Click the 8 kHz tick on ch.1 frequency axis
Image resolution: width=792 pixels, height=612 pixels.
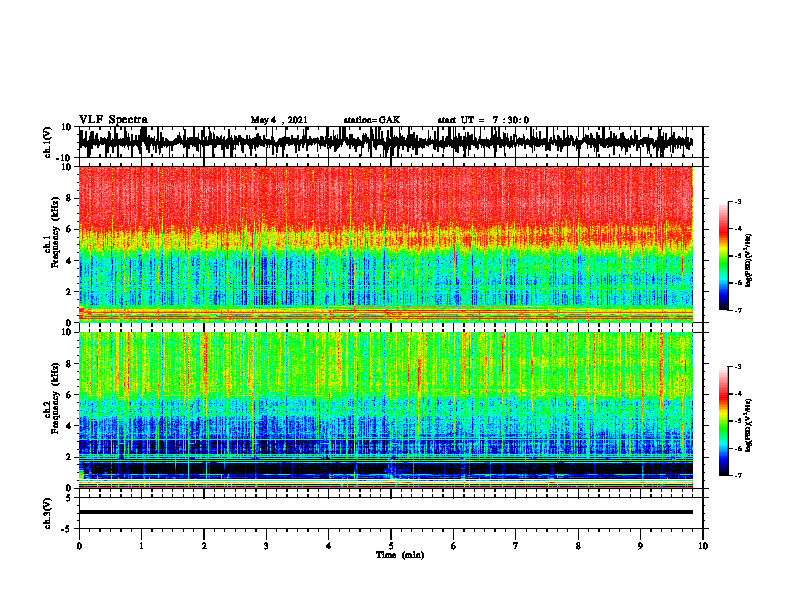pos(69,198)
